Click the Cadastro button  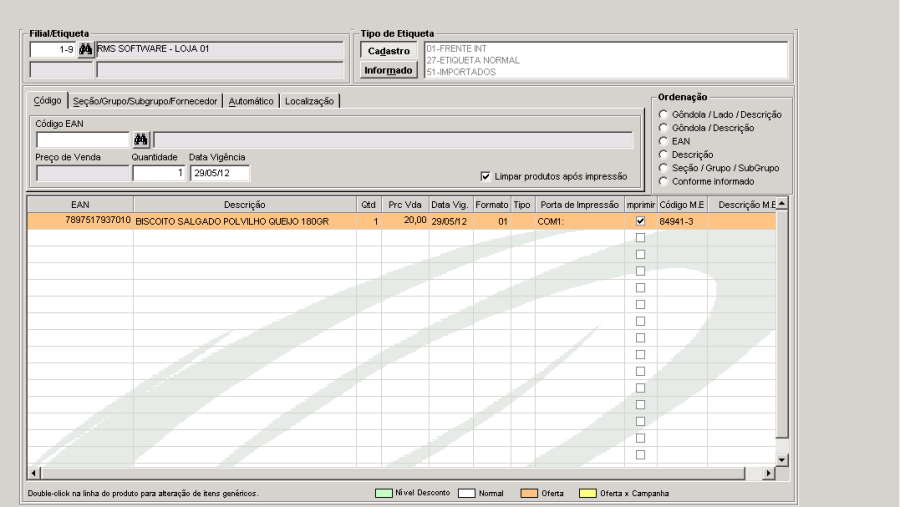pos(389,51)
